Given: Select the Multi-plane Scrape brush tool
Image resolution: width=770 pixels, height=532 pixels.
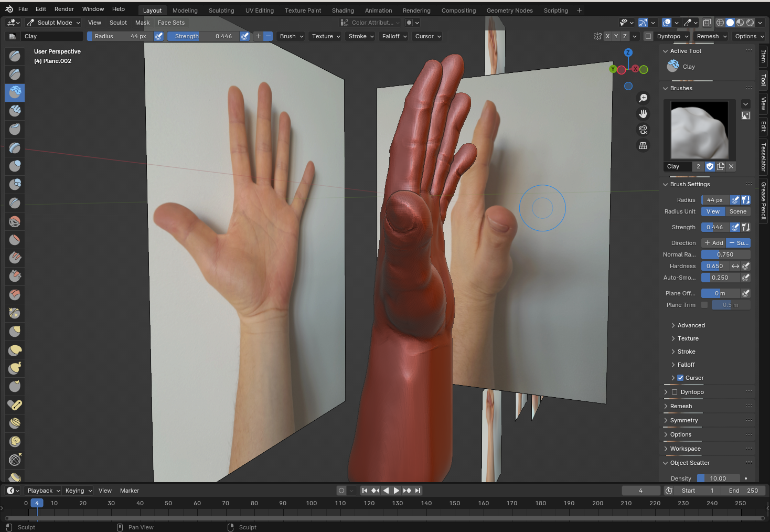Looking at the screenshot, I should click(15, 295).
